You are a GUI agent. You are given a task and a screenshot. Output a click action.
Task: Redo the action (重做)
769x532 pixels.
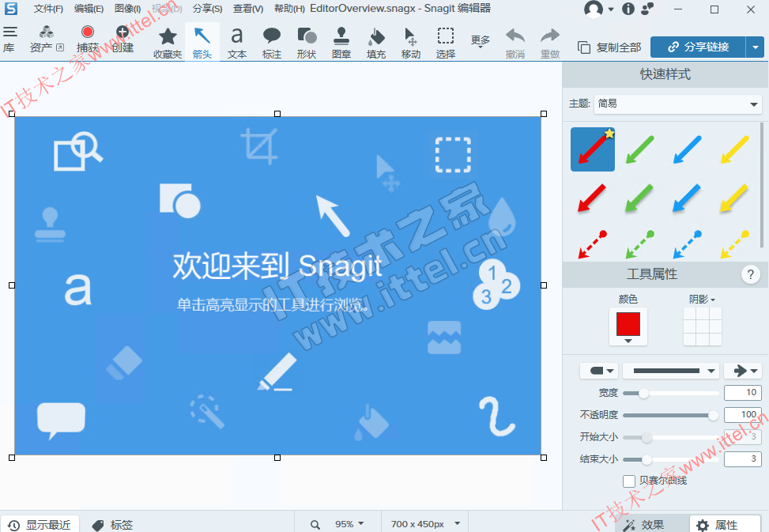550,43
